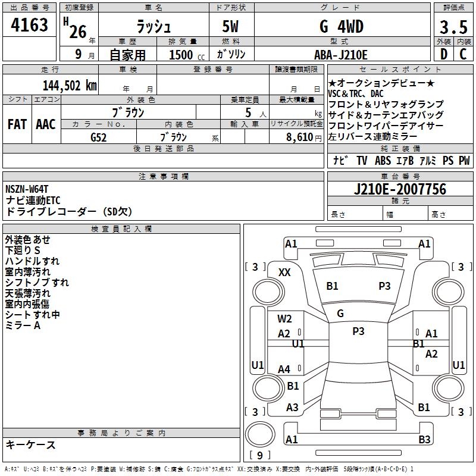Click the first-registration year H26

pyautogui.click(x=76, y=28)
